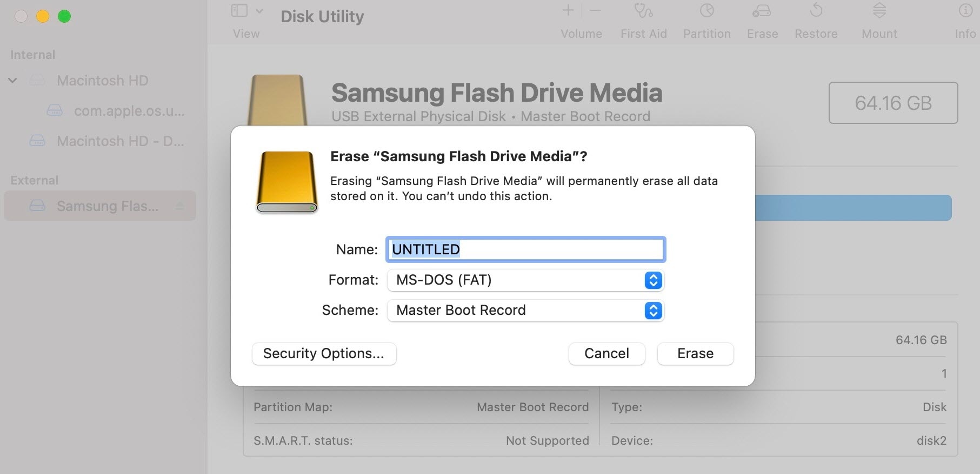Click the Security Options... button
980x474 pixels.
click(324, 354)
